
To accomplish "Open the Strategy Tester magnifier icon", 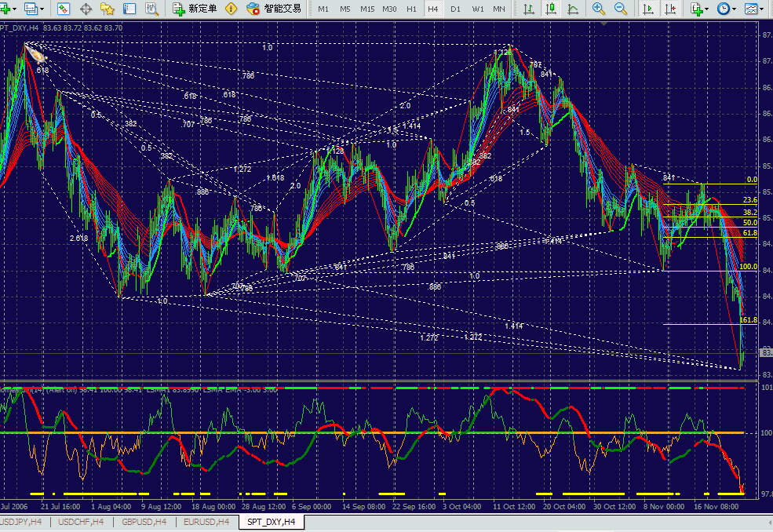I will pos(151,9).
